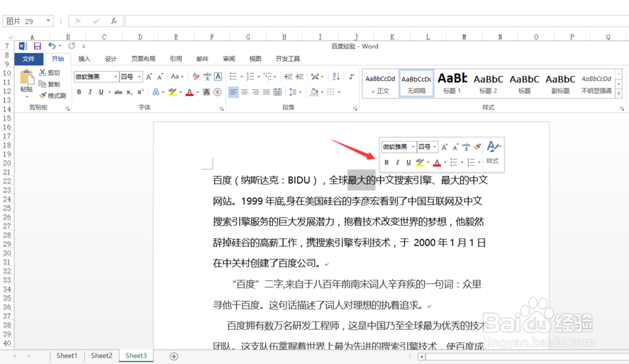Switch to the 设计 (Design) ribbon tab
The width and height of the screenshot is (629, 364).
tap(111, 59)
